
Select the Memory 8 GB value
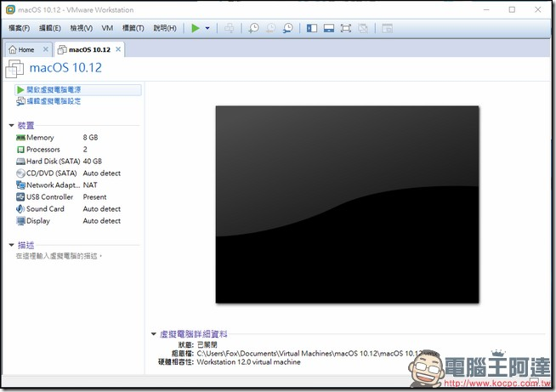pos(90,137)
